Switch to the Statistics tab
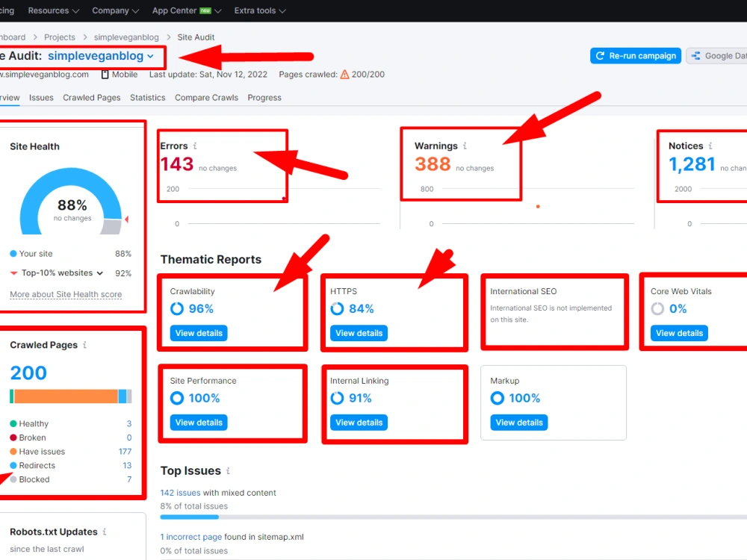 [148, 98]
